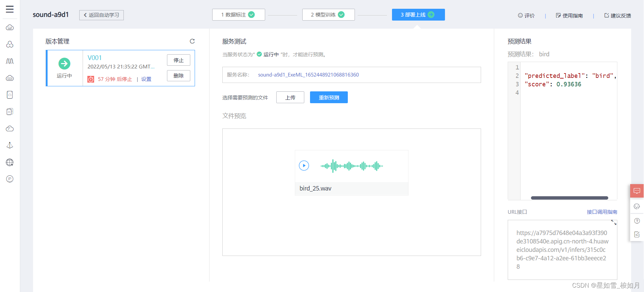
Task: Delete version V001 with 删除
Action: coord(178,76)
